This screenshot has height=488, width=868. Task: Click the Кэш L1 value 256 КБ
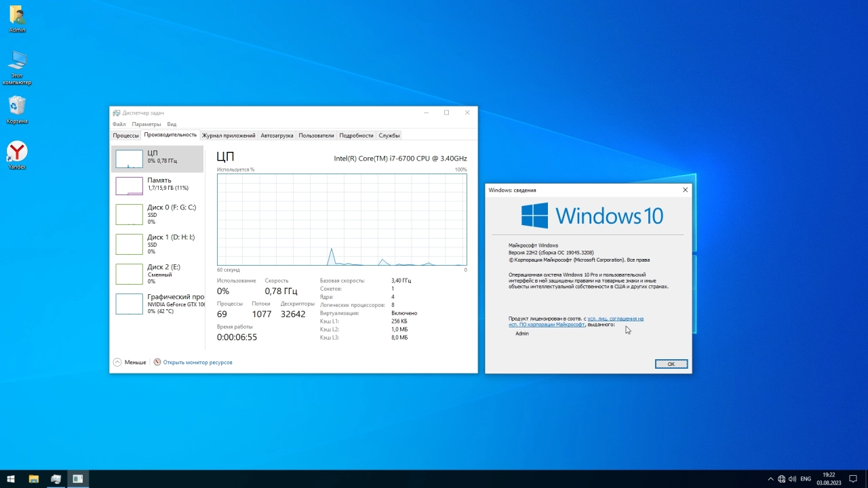point(399,321)
